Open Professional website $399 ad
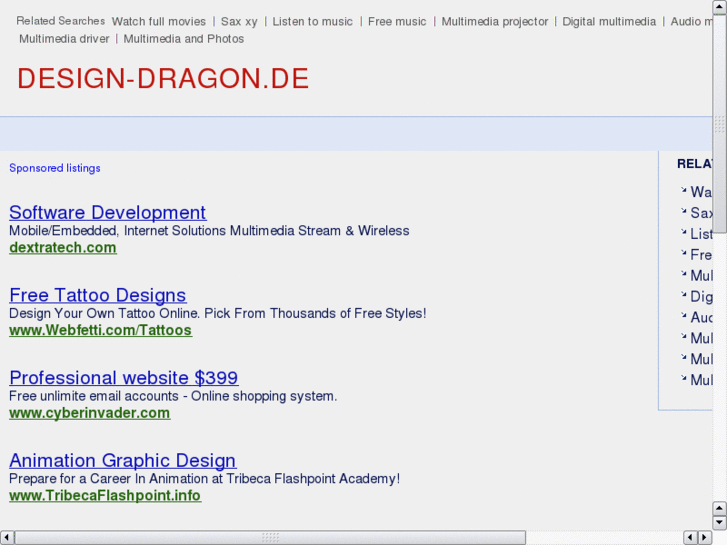 (x=124, y=378)
